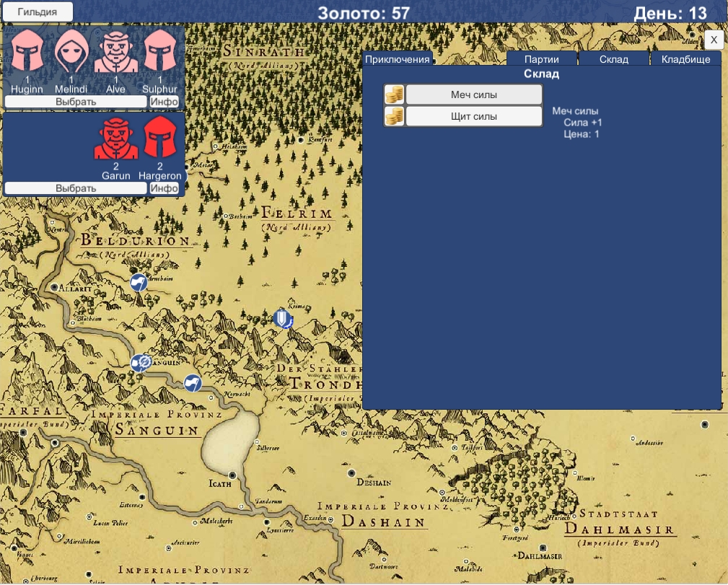728x585 pixels.
Task: Switch to the Приключения tab
Action: 398,59
